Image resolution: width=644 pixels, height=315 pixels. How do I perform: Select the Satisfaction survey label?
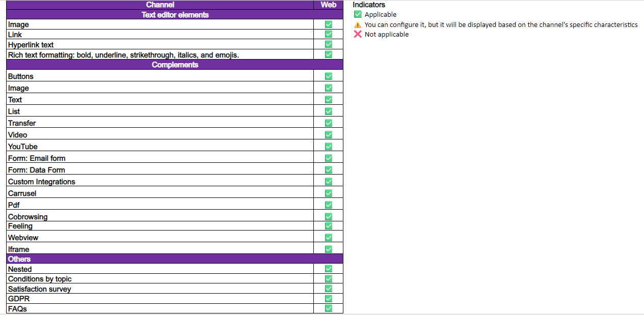[x=39, y=289]
